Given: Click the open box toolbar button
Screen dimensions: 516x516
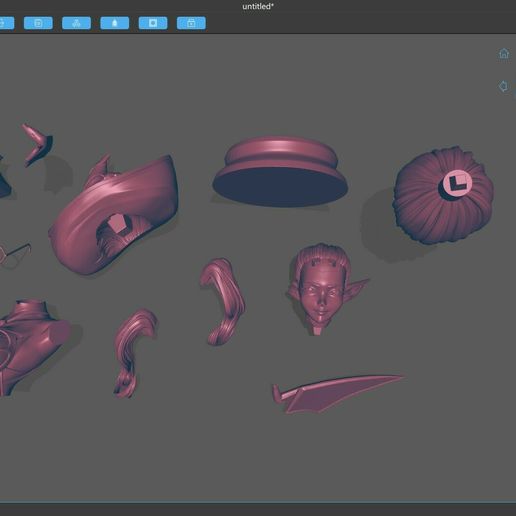Looking at the screenshot, I should click(191, 23).
